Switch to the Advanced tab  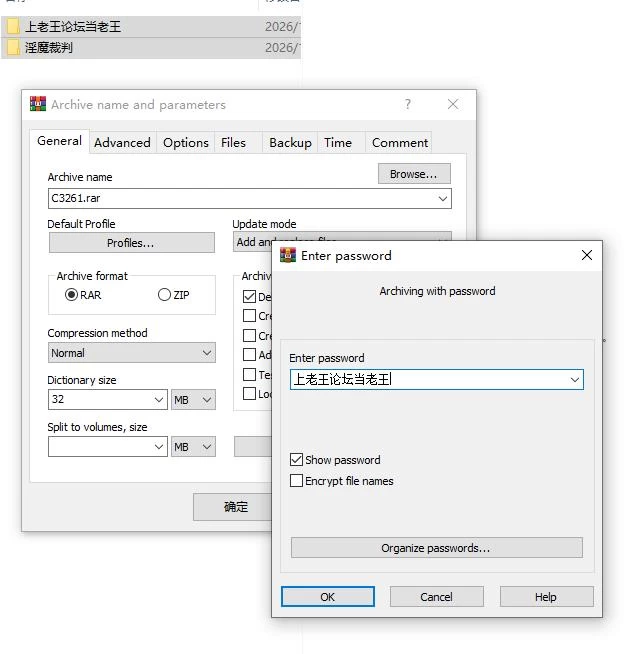point(122,143)
